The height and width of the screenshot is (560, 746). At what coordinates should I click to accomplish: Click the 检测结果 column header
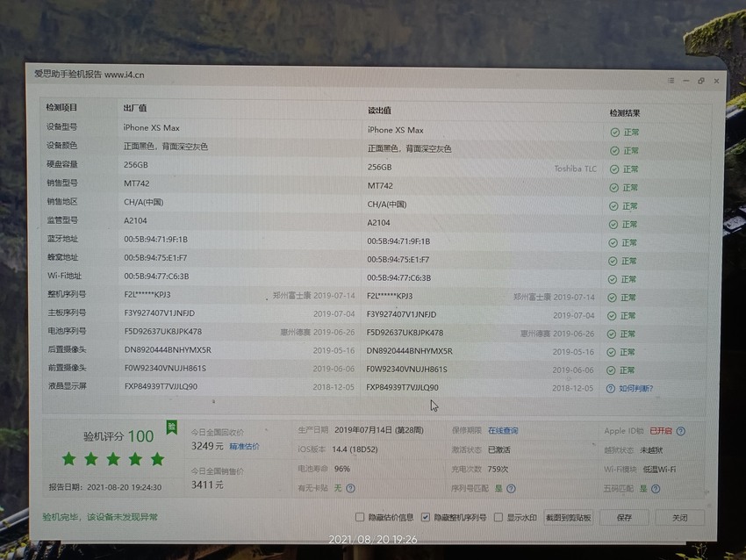[625, 113]
